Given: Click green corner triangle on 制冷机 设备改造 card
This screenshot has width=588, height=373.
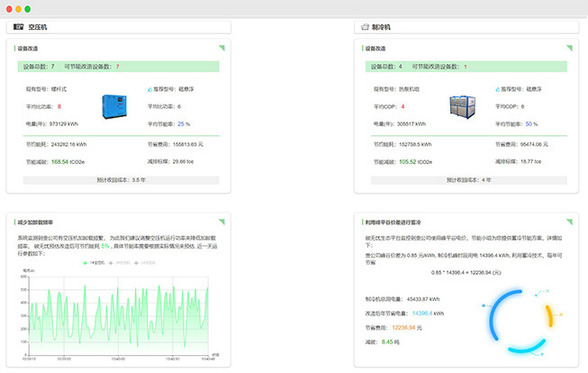Looking at the screenshot, I should click(570, 48).
